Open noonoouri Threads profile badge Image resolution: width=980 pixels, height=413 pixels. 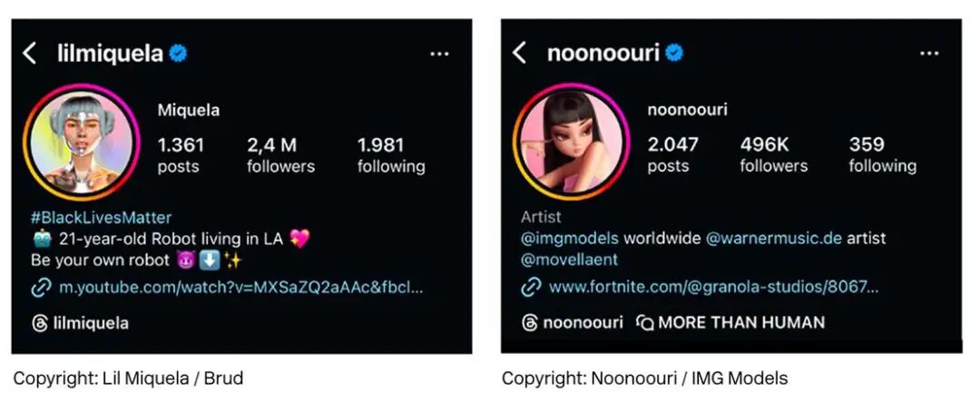(x=573, y=322)
